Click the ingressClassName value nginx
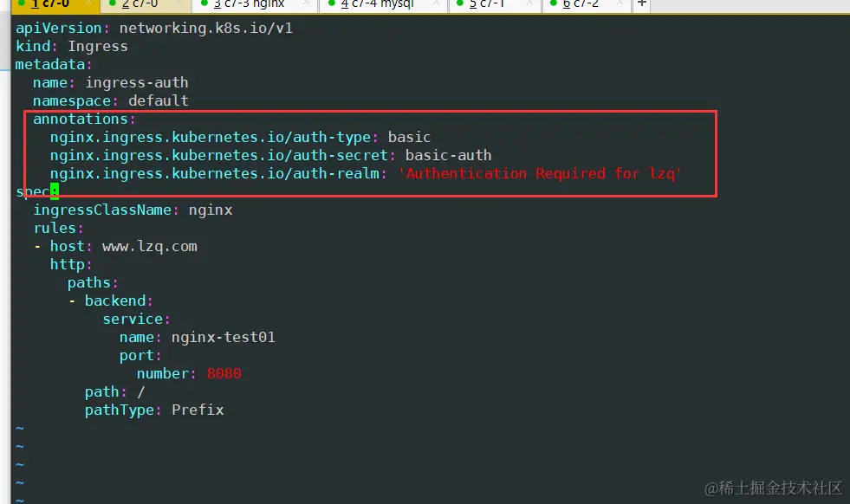 pos(211,210)
